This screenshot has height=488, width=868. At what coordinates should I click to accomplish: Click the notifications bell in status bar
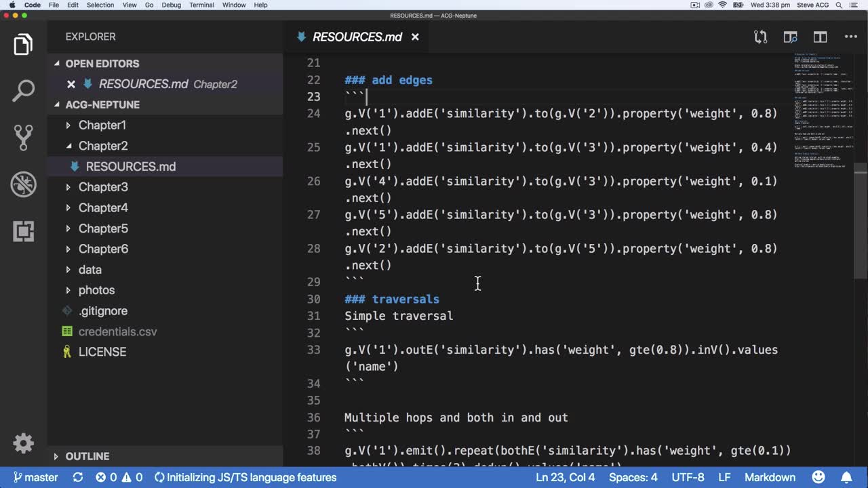tap(846, 477)
